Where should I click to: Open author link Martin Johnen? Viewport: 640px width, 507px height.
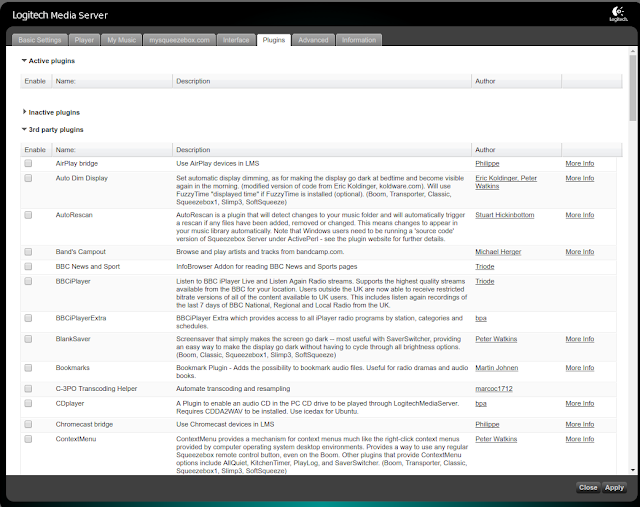tap(496, 368)
